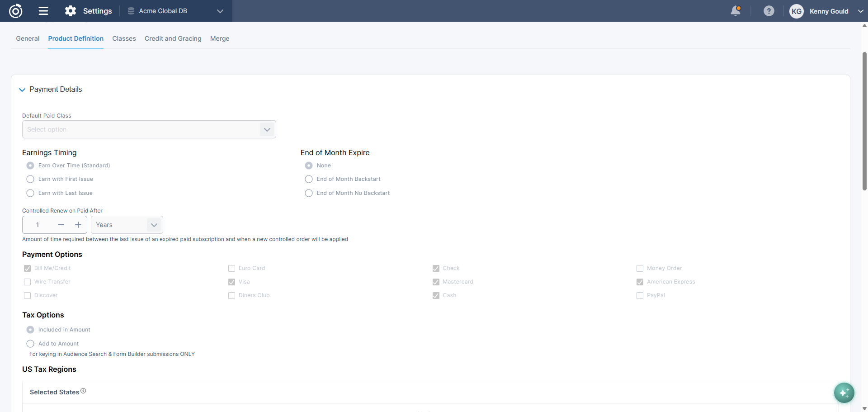The width and height of the screenshot is (868, 412).
Task: Select Earn with First Issue radio
Action: [x=30, y=179]
